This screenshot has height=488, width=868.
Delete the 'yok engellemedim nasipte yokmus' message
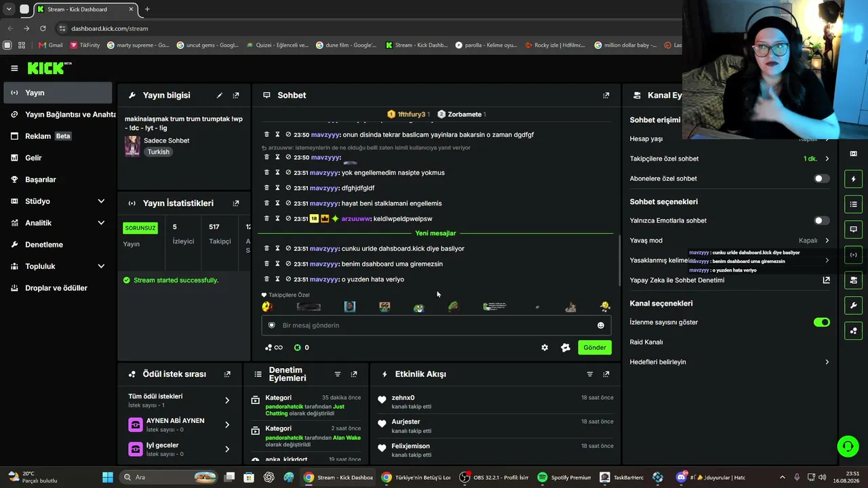click(267, 173)
